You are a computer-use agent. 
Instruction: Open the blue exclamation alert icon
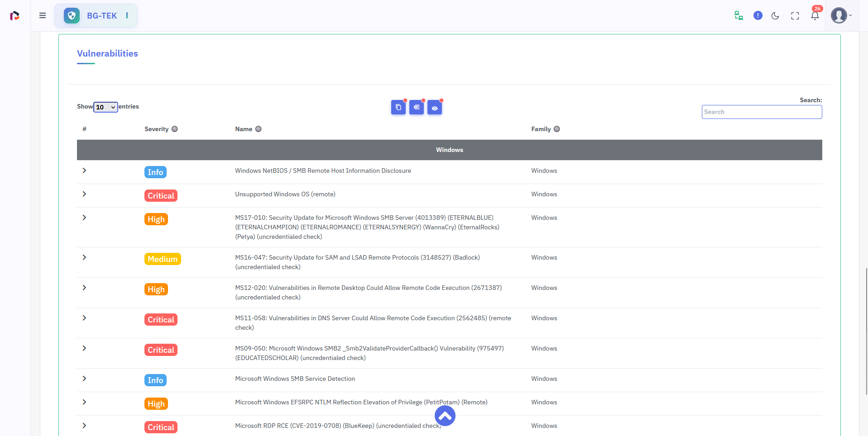(758, 16)
